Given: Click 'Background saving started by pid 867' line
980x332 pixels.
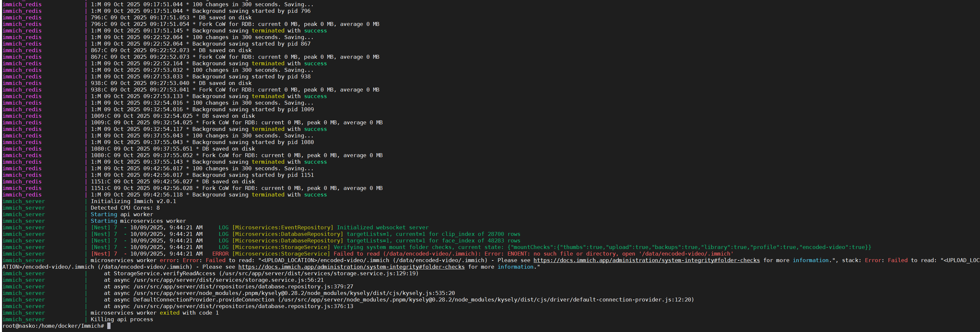Looking at the screenshot, I should (x=200, y=44).
